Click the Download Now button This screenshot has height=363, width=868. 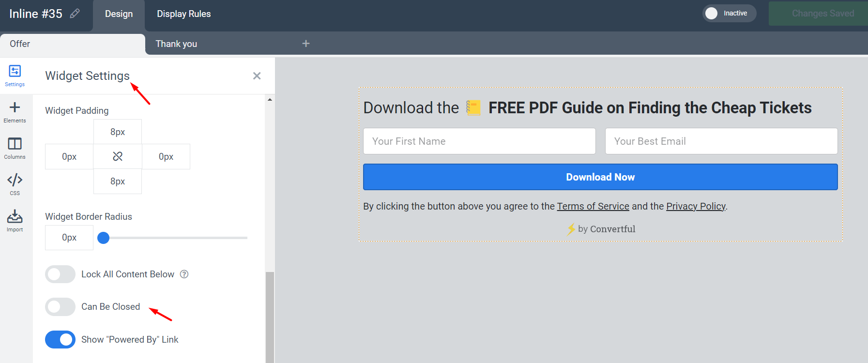coord(600,177)
